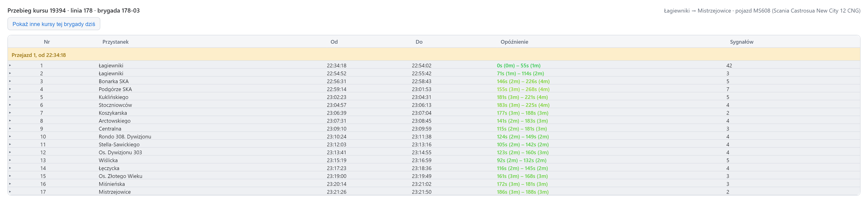The image size is (868, 210).
Task: Click the delay 155s (3m) – 268s (4m)
Action: point(523,89)
